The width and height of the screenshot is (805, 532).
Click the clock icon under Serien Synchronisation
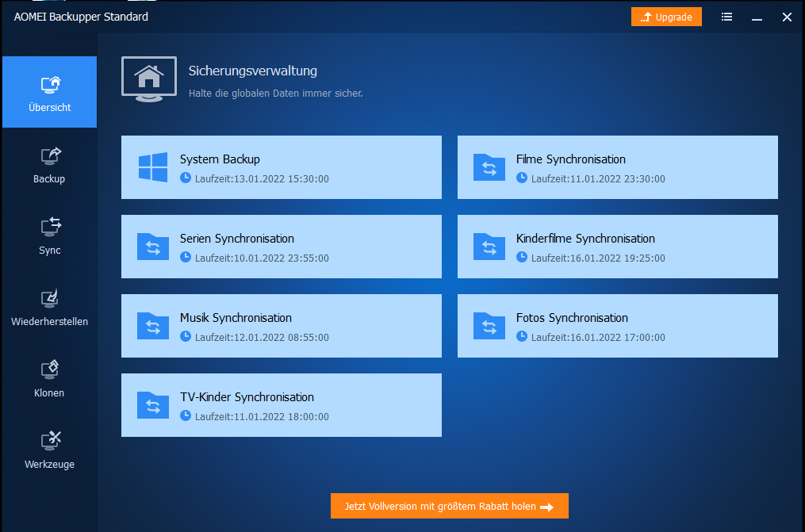(x=186, y=257)
